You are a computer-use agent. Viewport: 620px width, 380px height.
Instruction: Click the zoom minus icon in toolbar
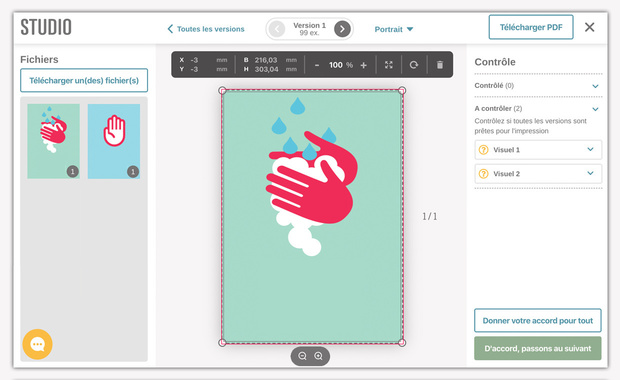pyautogui.click(x=317, y=65)
